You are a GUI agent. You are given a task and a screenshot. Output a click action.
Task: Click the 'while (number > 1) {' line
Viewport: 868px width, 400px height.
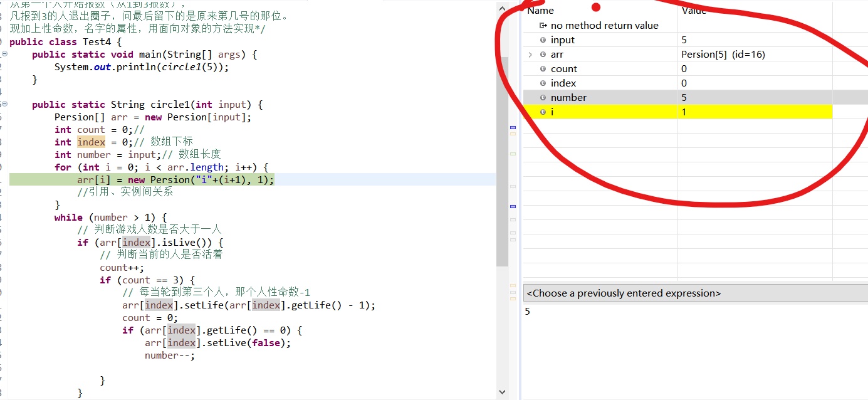click(110, 218)
